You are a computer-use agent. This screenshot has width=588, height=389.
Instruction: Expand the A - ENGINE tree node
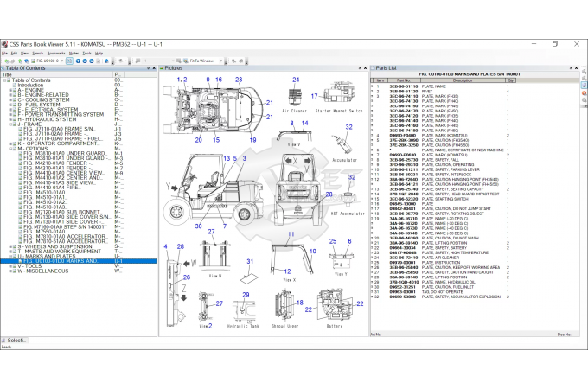coord(10,90)
